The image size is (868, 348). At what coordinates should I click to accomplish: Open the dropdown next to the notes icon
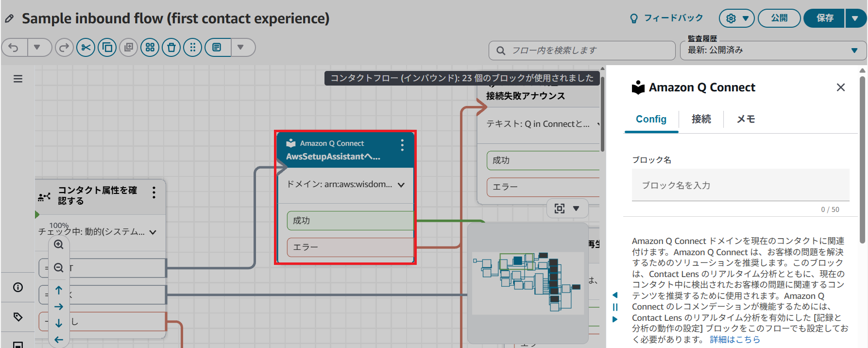pos(241,48)
